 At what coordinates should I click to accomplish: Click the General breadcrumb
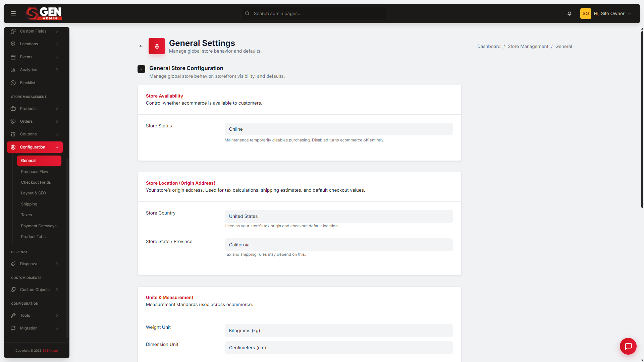coord(563,46)
